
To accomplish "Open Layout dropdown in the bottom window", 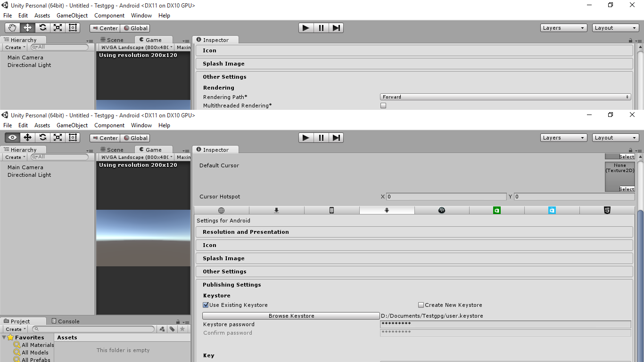I will click(x=615, y=138).
